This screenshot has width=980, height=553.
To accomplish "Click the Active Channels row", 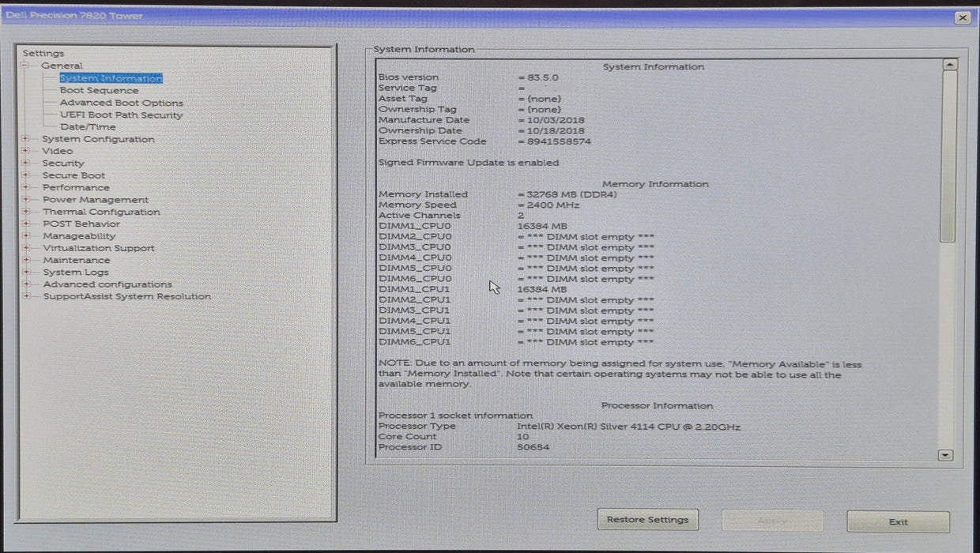I will (x=451, y=216).
